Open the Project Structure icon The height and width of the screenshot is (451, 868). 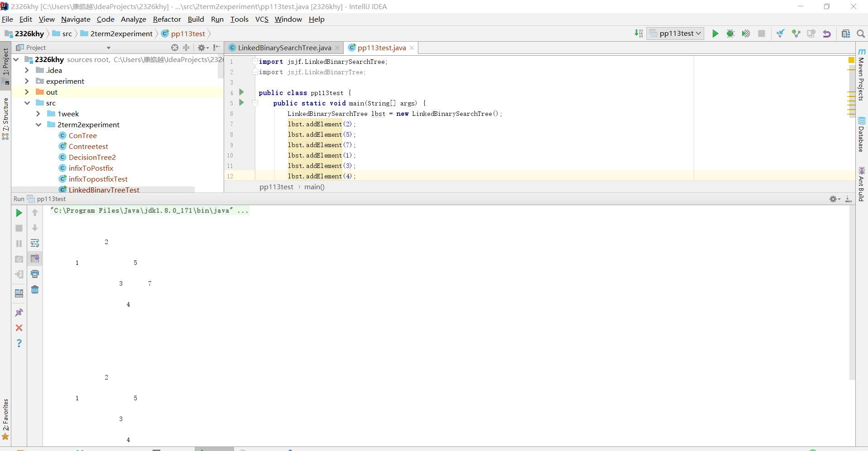coord(846,34)
